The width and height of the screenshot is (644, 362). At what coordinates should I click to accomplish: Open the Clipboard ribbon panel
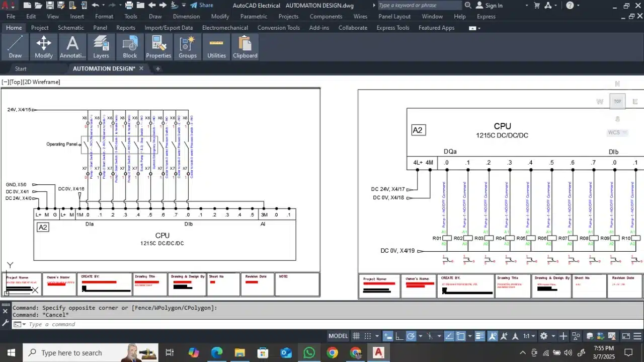(x=245, y=47)
